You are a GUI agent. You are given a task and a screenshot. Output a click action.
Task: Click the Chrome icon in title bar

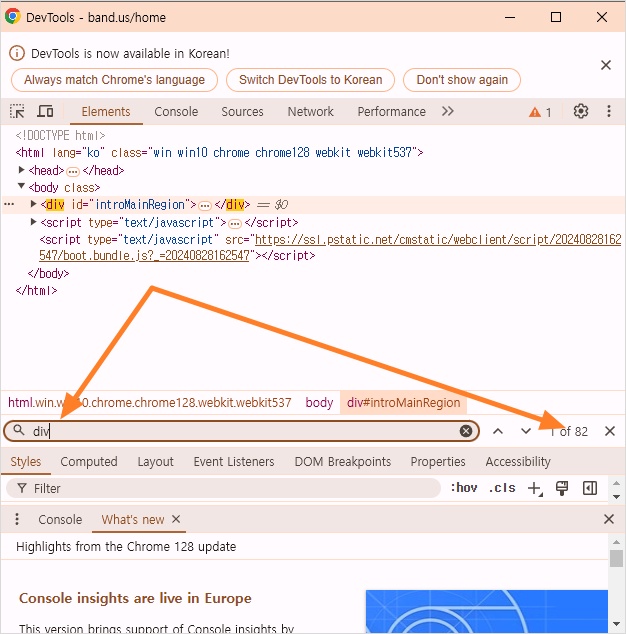(13, 17)
